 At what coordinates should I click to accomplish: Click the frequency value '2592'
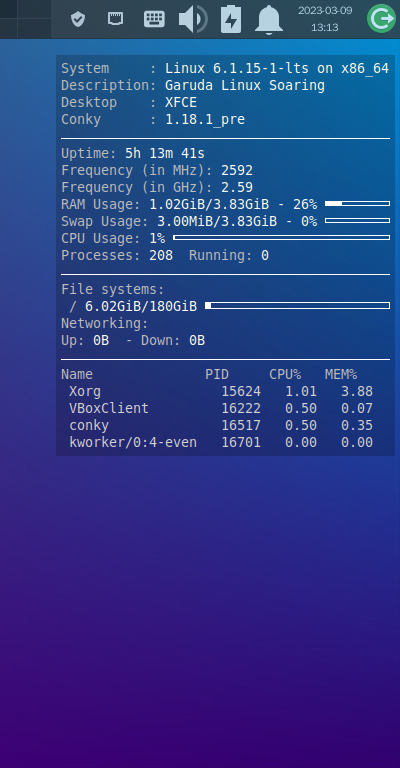pyautogui.click(x=237, y=171)
